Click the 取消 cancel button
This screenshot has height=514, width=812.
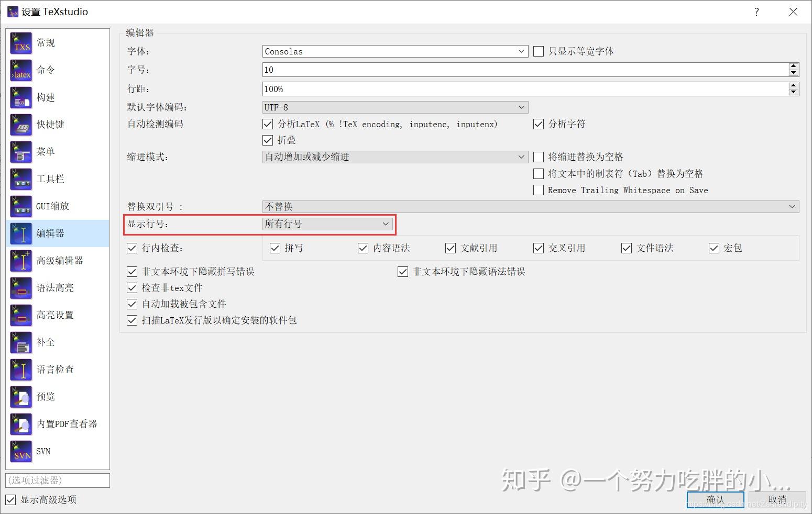click(777, 499)
